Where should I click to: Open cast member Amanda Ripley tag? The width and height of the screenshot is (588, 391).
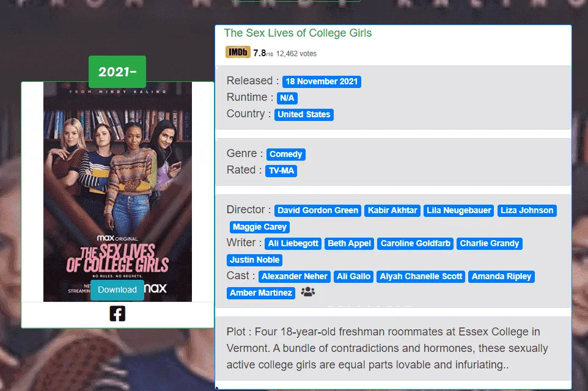(x=501, y=276)
